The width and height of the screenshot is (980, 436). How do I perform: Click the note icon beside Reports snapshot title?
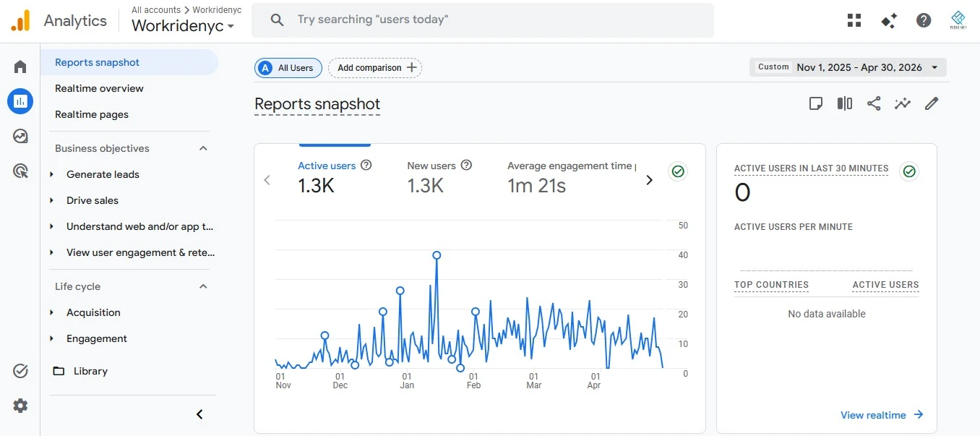[x=816, y=103]
